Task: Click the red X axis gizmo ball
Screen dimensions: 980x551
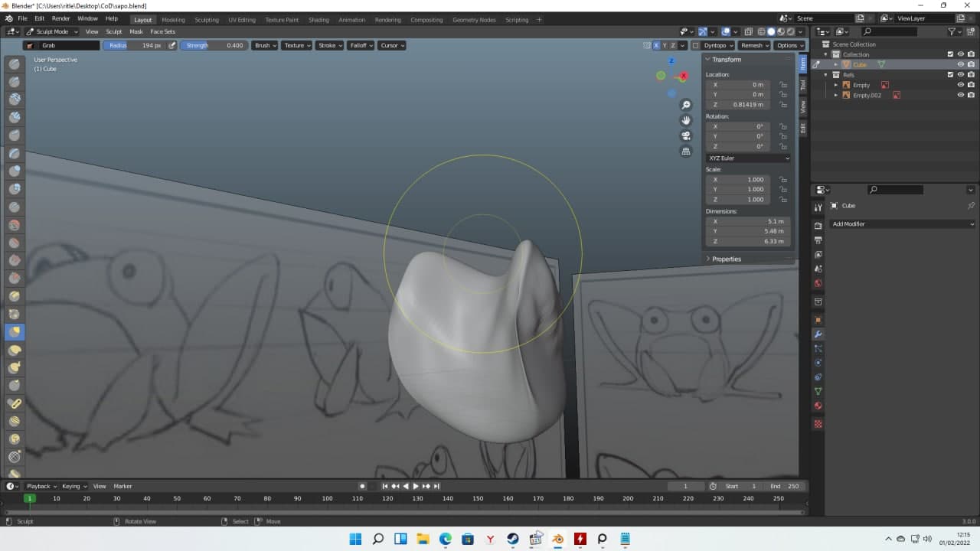Action: (684, 75)
